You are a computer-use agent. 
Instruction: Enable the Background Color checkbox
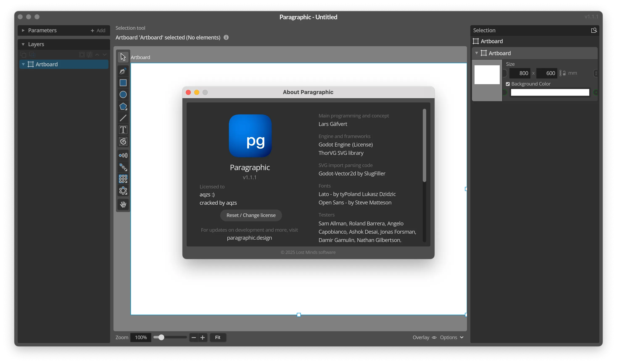(x=508, y=84)
